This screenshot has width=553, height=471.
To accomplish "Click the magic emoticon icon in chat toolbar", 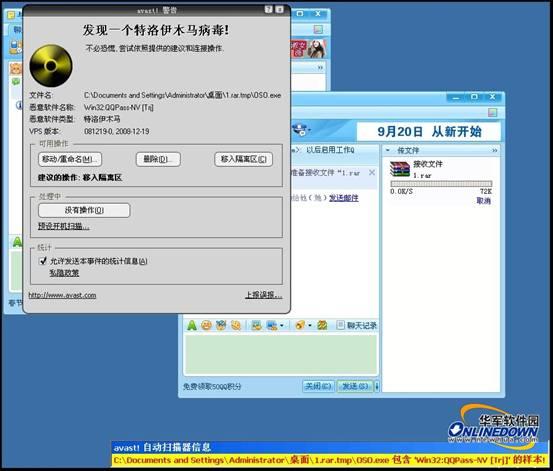I will pyautogui.click(x=221, y=325).
